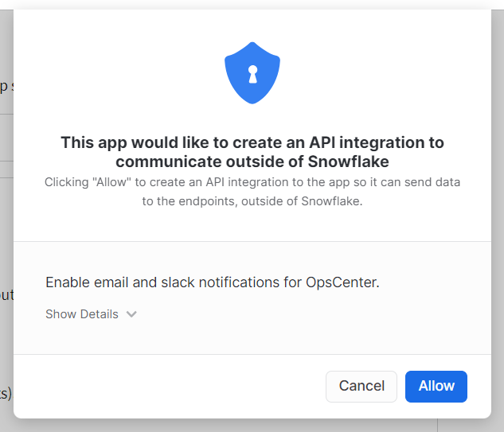The width and height of the screenshot is (504, 432).
Task: Click empty footer space left of Cancel
Action: click(167, 387)
